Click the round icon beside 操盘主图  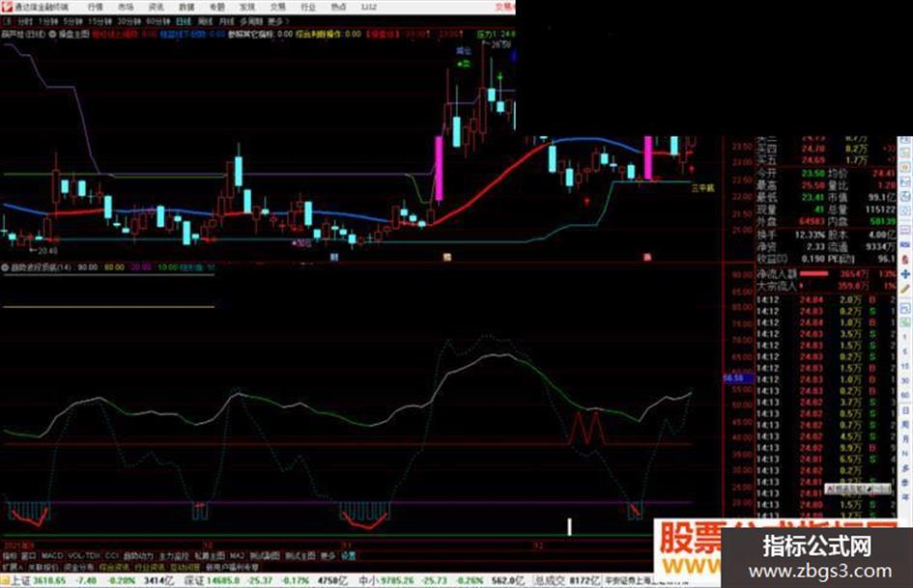tap(52, 35)
